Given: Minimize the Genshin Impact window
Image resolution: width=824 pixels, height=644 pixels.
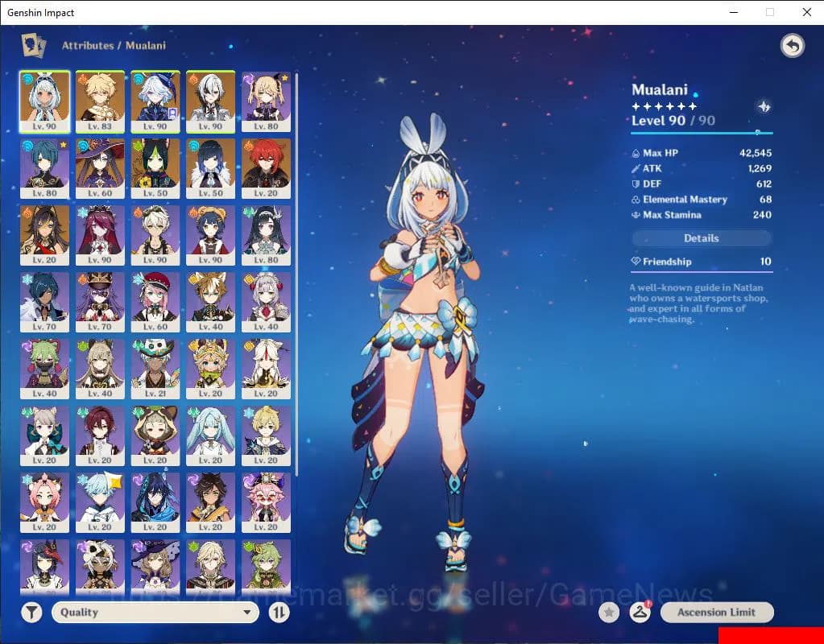Looking at the screenshot, I should pyautogui.click(x=734, y=12).
